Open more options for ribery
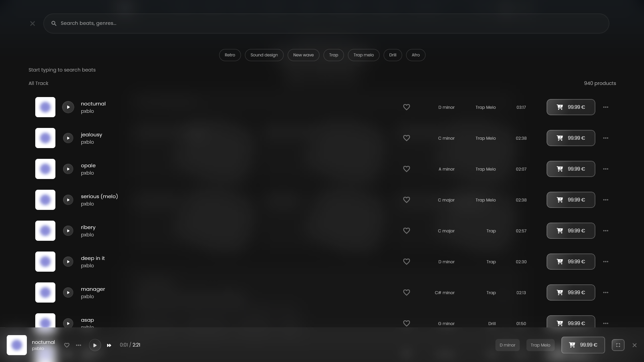This screenshot has height=362, width=644. tap(606, 231)
